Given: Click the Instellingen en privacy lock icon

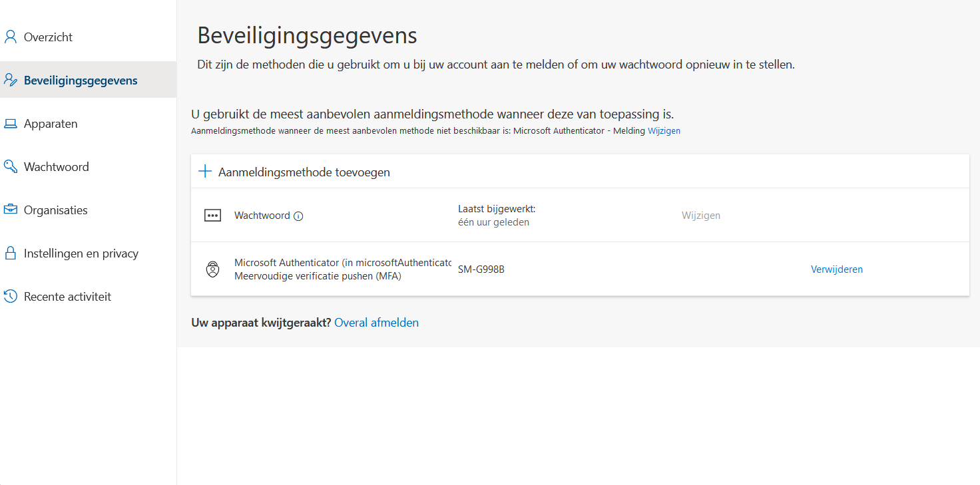Looking at the screenshot, I should [9, 252].
